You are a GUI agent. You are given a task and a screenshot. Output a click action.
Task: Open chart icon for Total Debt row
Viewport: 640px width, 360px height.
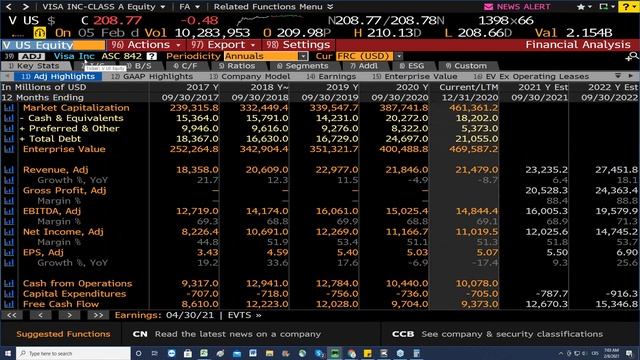[9, 139]
